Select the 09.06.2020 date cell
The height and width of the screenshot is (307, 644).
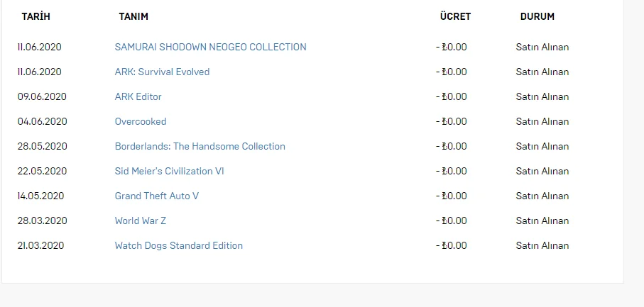point(43,96)
